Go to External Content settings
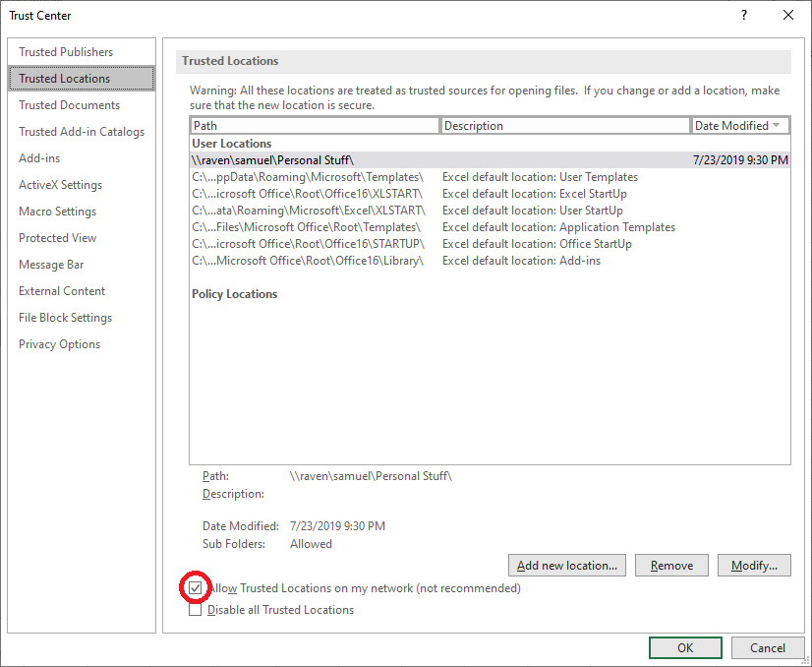This screenshot has height=667, width=812. 62,291
